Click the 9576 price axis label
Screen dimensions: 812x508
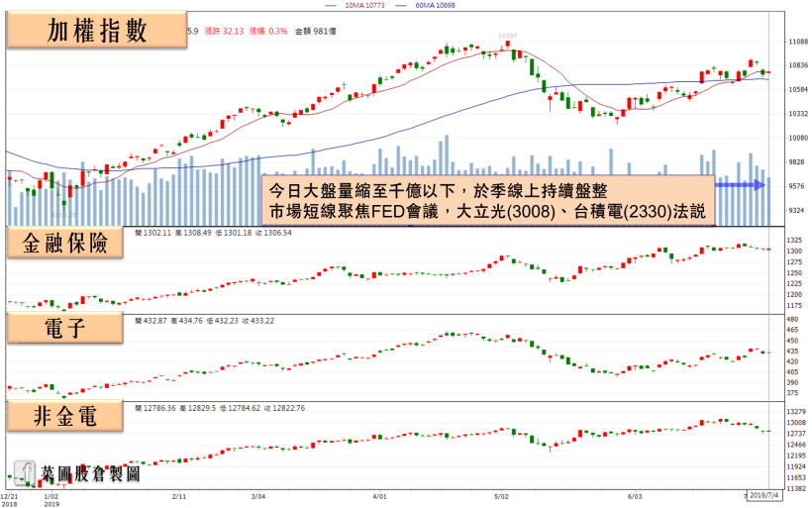(798, 186)
